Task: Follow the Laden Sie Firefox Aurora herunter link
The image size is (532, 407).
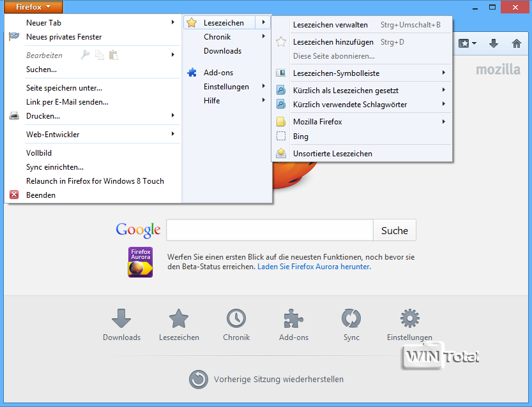Action: [x=314, y=267]
